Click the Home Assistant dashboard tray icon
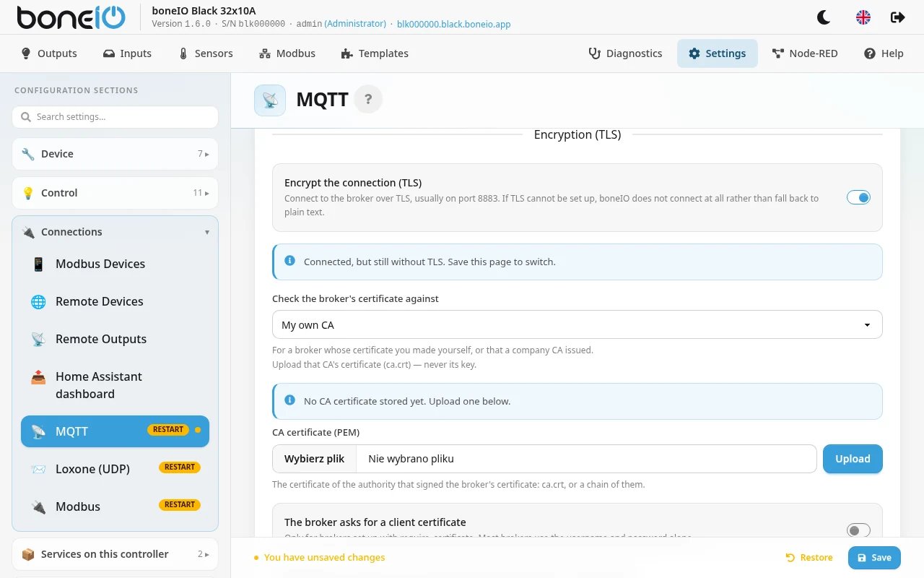Screen dimensions: 924x578 [x=38, y=376]
